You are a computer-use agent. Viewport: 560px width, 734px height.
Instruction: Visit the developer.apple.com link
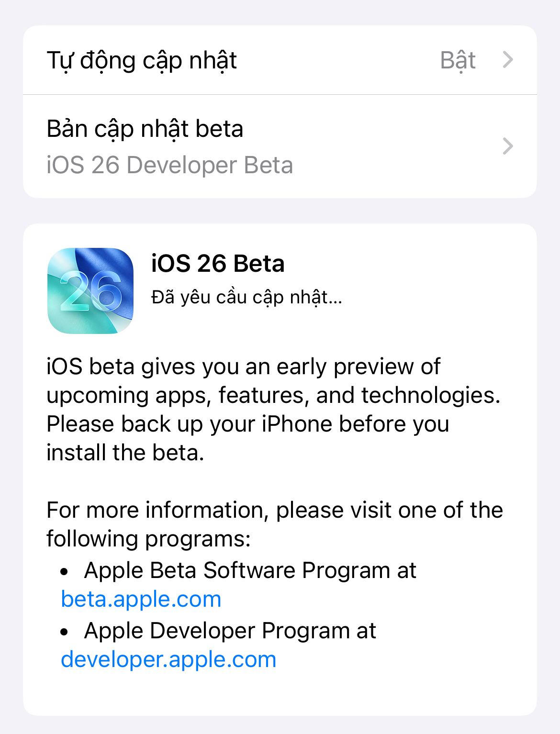click(168, 659)
